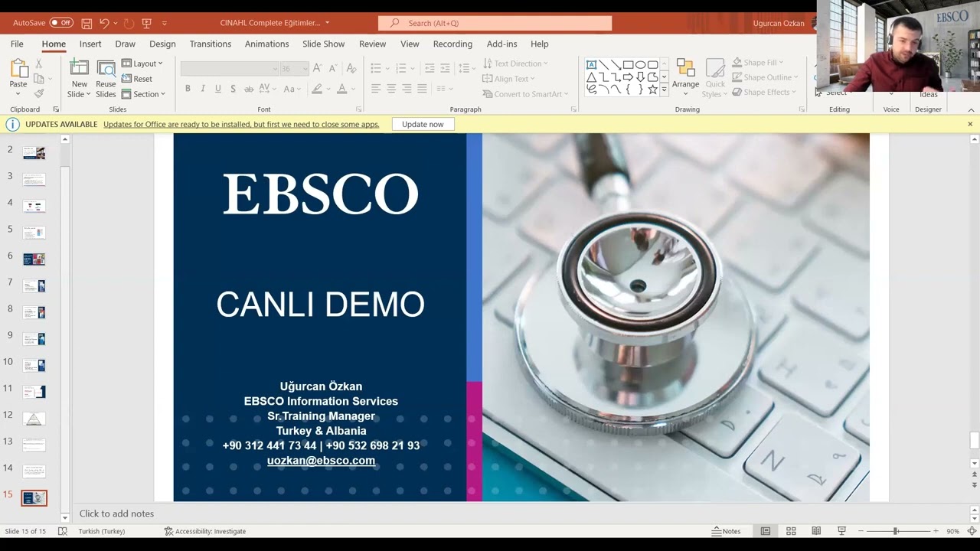Image resolution: width=980 pixels, height=551 pixels.
Task: Align text to the left
Action: coord(376,89)
